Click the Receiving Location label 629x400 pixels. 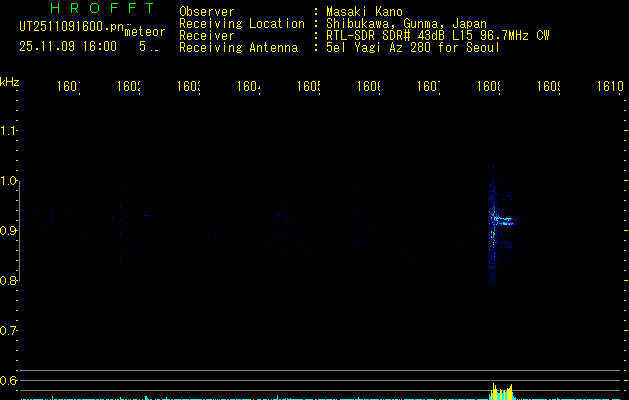(x=242, y=24)
